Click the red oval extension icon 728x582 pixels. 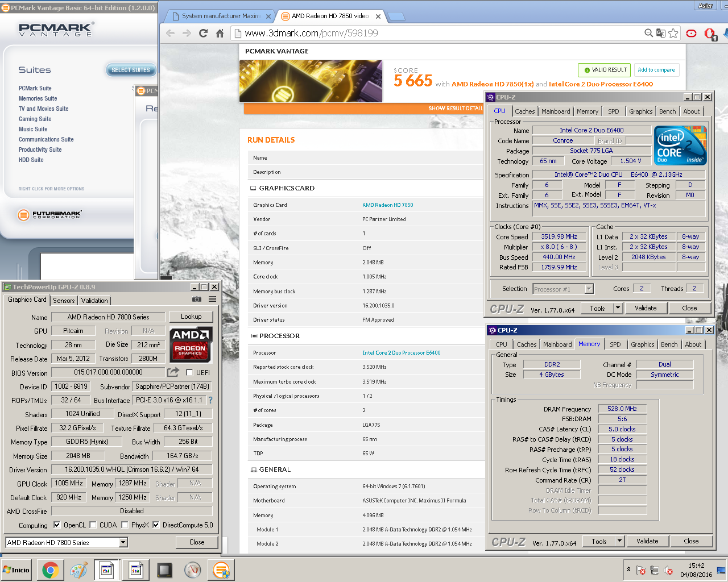click(691, 33)
